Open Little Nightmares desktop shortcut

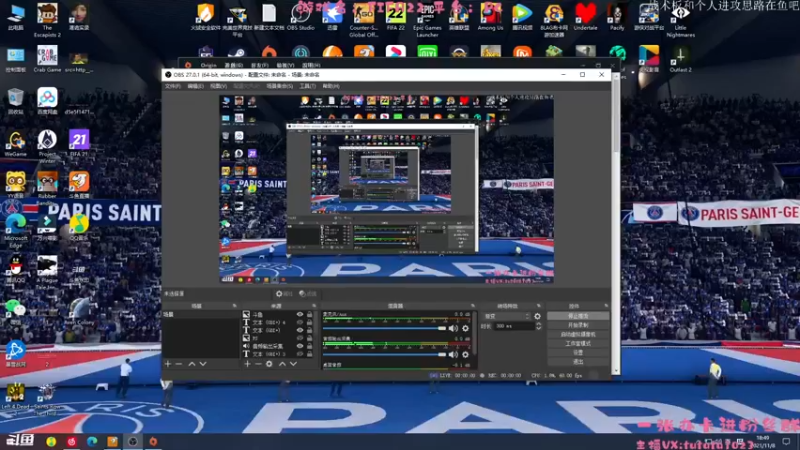pyautogui.click(x=681, y=20)
